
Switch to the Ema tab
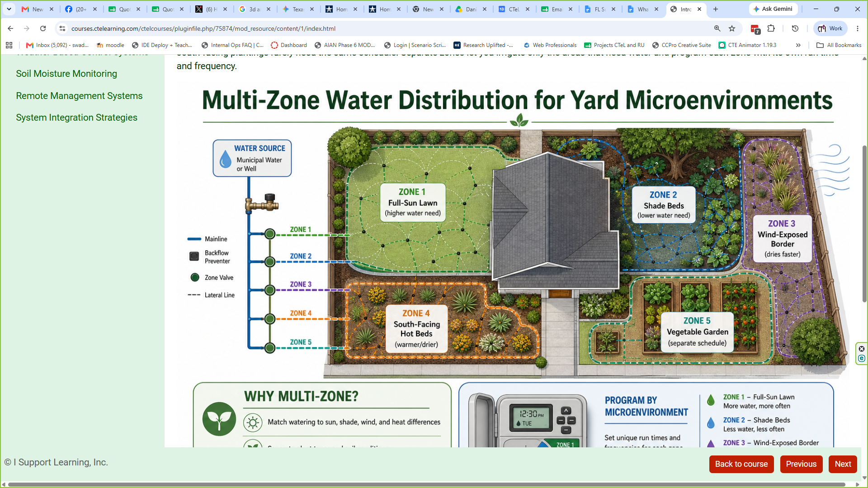556,9
